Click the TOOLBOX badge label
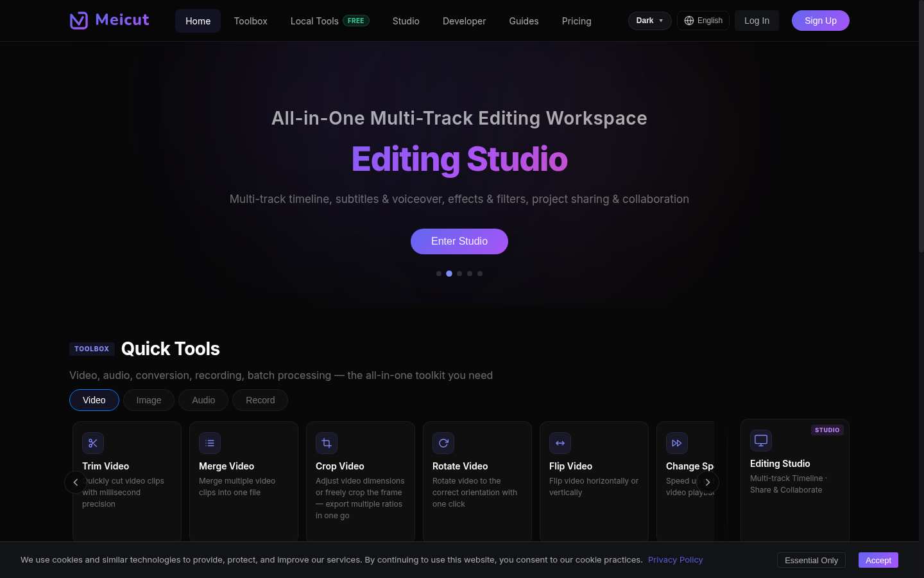The image size is (924, 578). click(x=92, y=349)
